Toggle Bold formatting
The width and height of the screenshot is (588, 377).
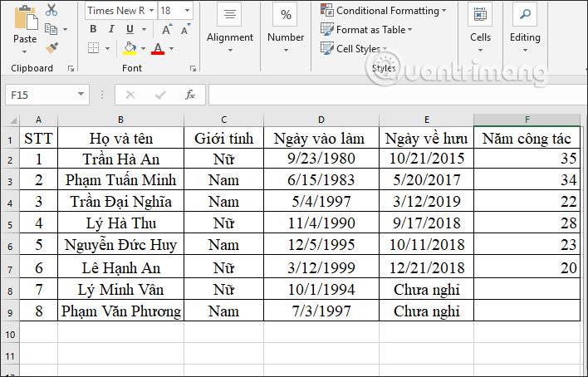pos(93,29)
